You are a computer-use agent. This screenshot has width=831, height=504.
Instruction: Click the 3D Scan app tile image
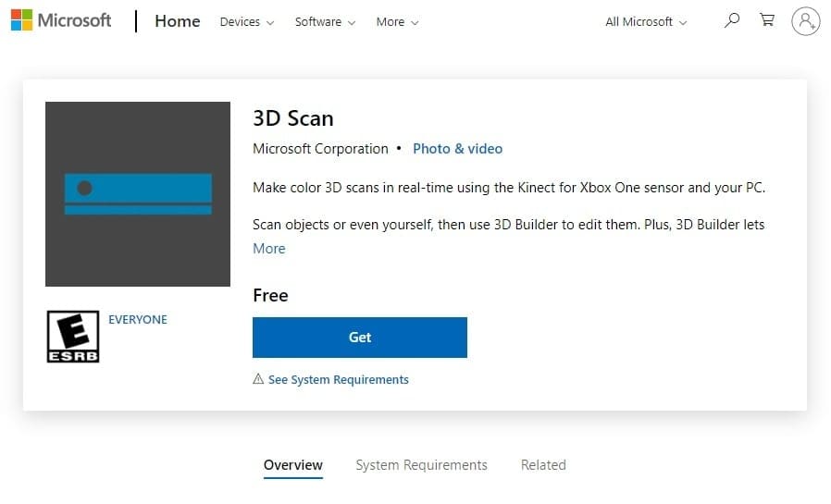click(x=138, y=194)
